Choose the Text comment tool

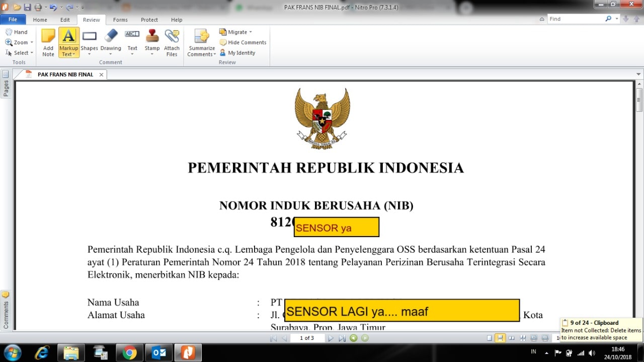click(x=132, y=42)
